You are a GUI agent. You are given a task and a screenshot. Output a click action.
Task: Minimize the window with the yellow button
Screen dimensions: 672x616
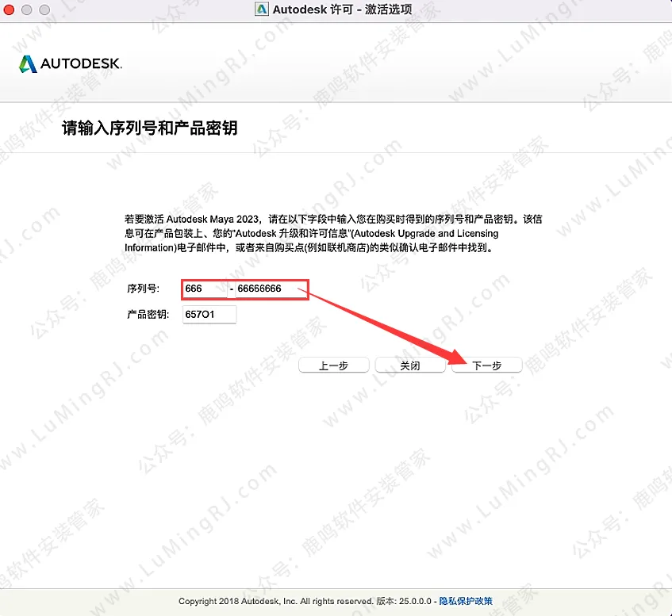(25, 10)
